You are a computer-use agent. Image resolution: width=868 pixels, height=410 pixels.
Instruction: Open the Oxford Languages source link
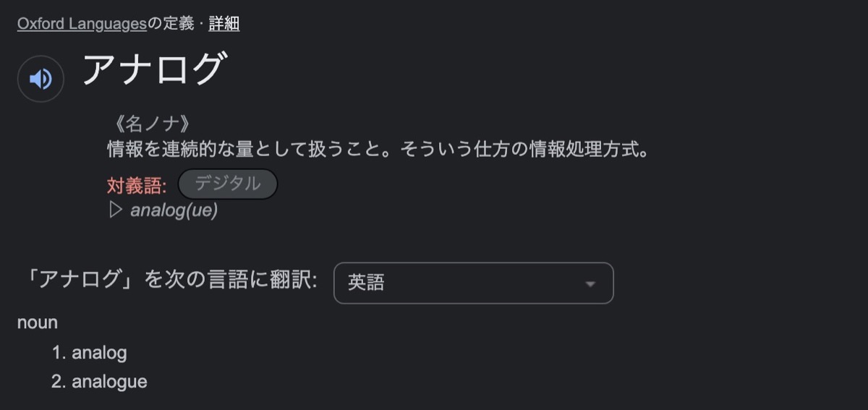click(x=82, y=24)
